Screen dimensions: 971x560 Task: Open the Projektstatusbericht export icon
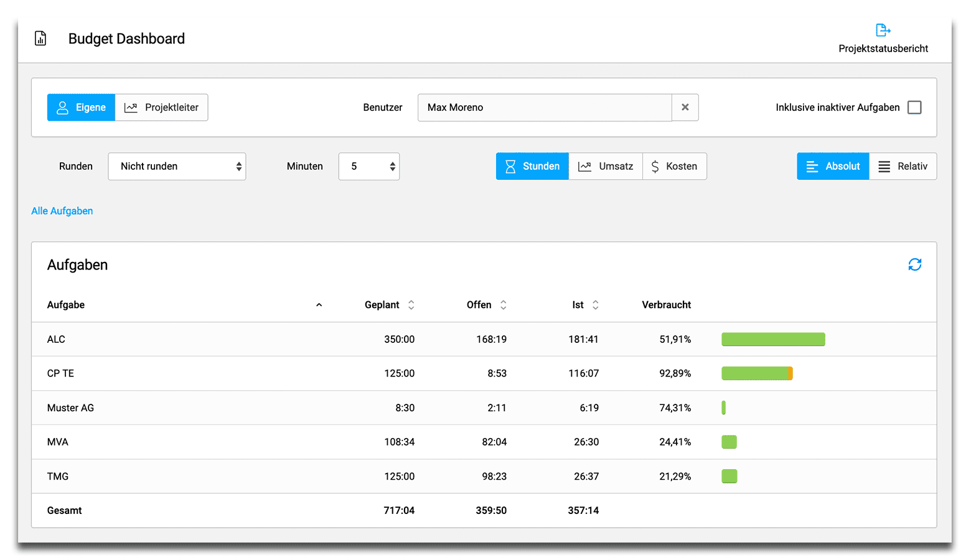pos(883,30)
